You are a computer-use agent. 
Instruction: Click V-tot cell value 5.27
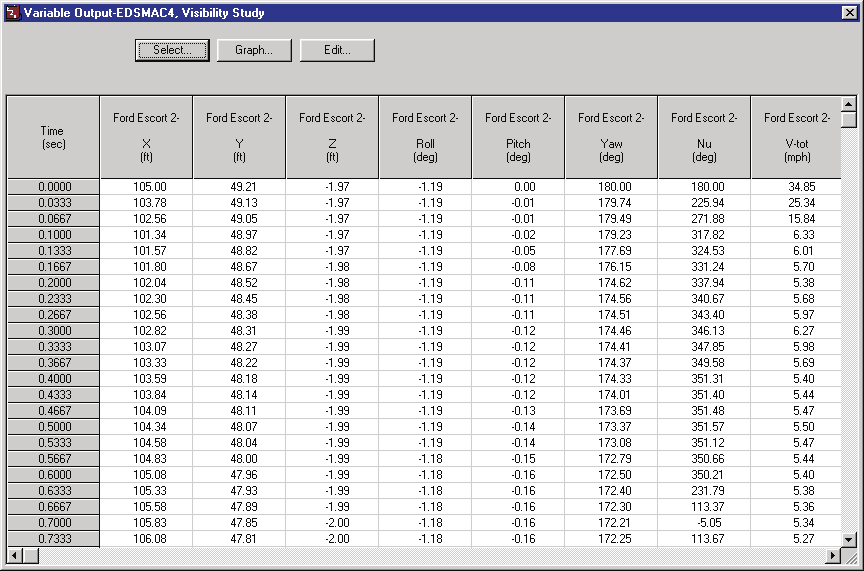(797, 538)
